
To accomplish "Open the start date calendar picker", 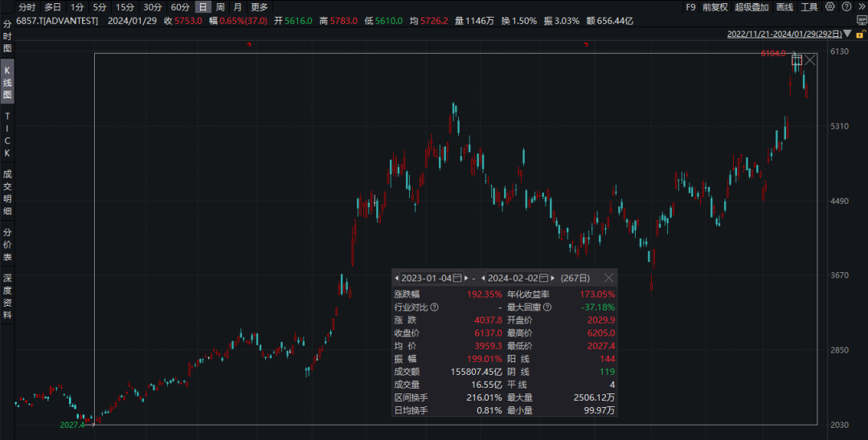I will tap(457, 277).
